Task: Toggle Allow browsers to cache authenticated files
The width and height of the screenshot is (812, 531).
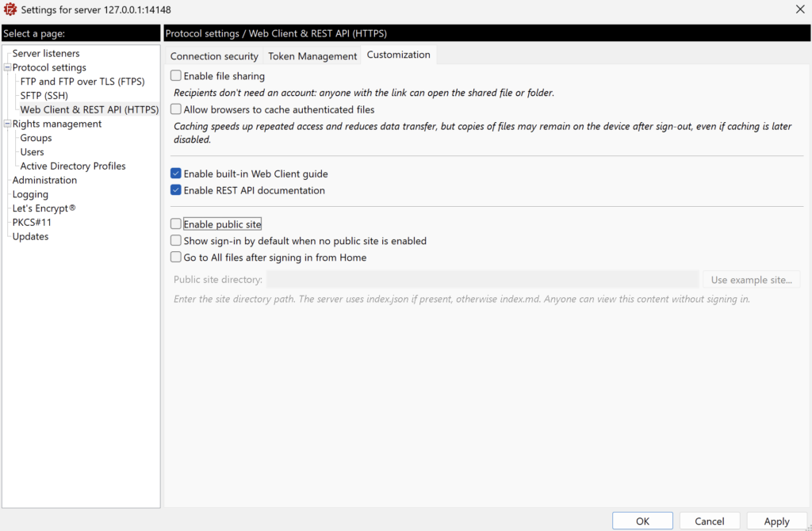Action: [176, 109]
